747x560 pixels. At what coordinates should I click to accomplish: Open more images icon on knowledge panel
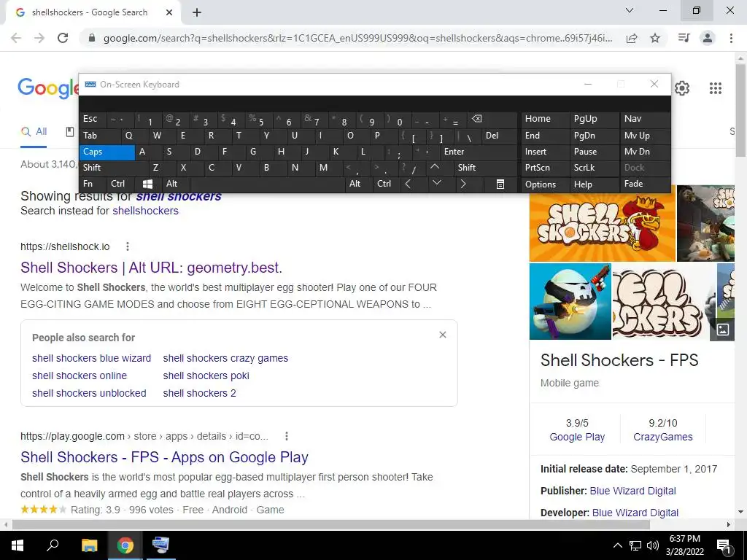(723, 329)
